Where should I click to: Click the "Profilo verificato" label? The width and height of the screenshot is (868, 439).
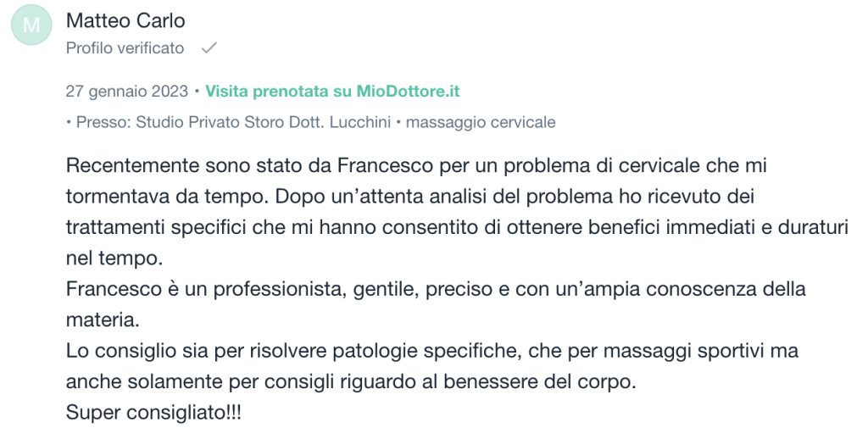(x=125, y=48)
